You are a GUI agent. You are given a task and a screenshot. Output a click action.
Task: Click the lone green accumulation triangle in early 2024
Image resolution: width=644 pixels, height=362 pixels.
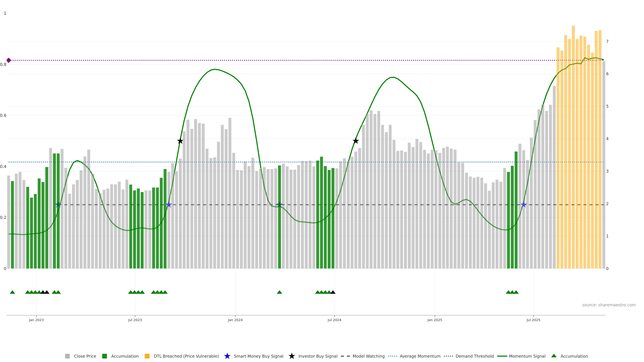(x=280, y=292)
